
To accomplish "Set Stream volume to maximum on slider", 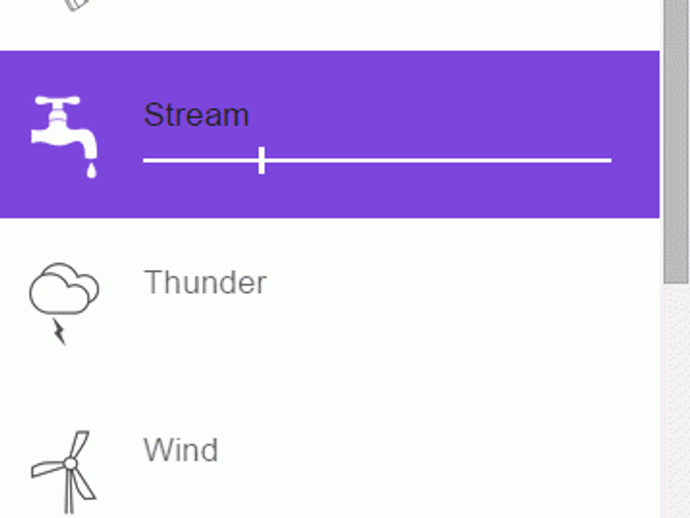I will click(x=610, y=160).
